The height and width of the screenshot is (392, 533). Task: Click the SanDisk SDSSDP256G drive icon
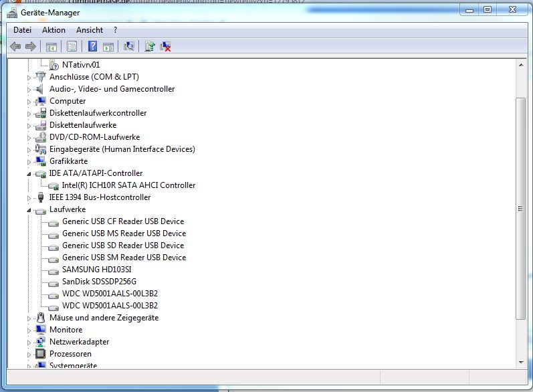click(54, 283)
